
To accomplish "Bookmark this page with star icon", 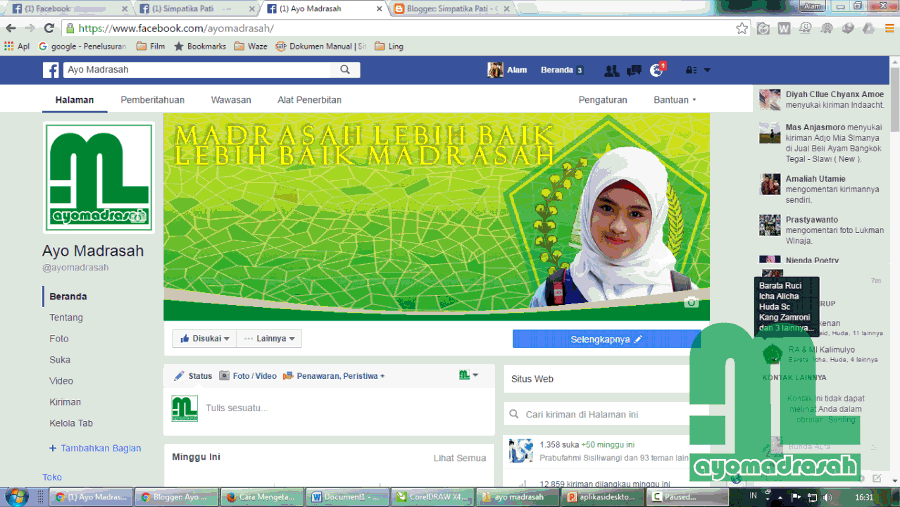I will pyautogui.click(x=742, y=28).
